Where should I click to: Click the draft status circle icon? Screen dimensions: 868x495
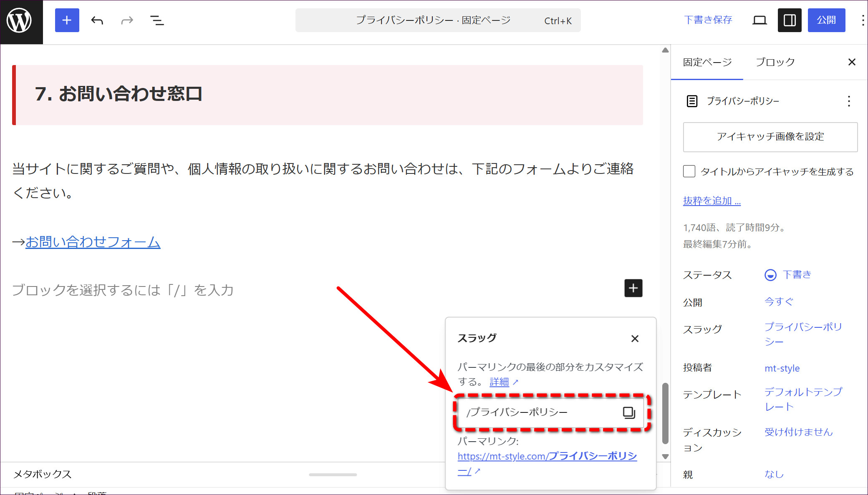tap(770, 275)
